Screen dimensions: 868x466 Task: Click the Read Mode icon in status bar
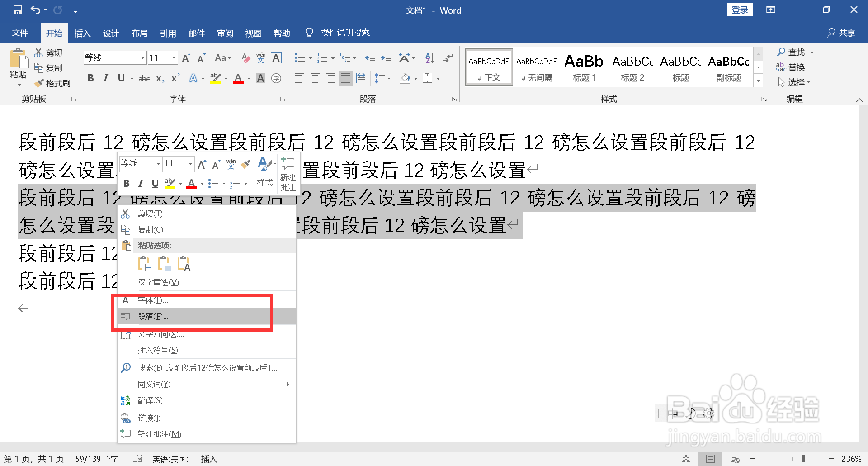686,459
